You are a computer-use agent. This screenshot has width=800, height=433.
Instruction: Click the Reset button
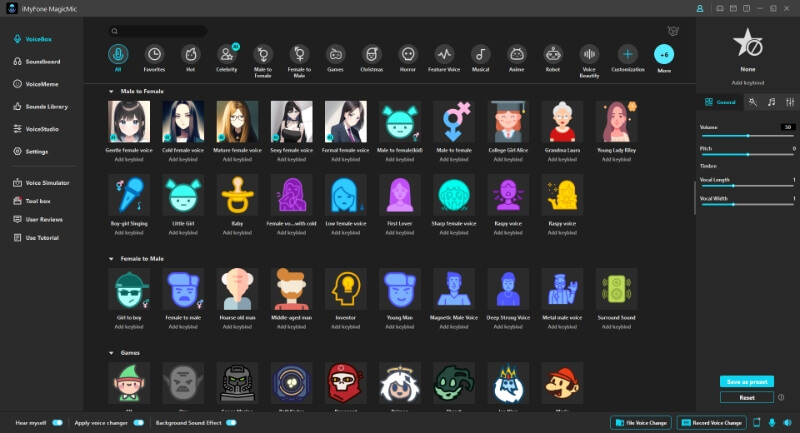click(747, 397)
